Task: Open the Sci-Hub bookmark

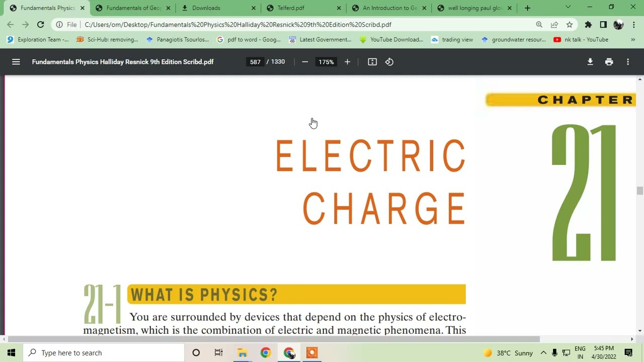Action: [107, 39]
